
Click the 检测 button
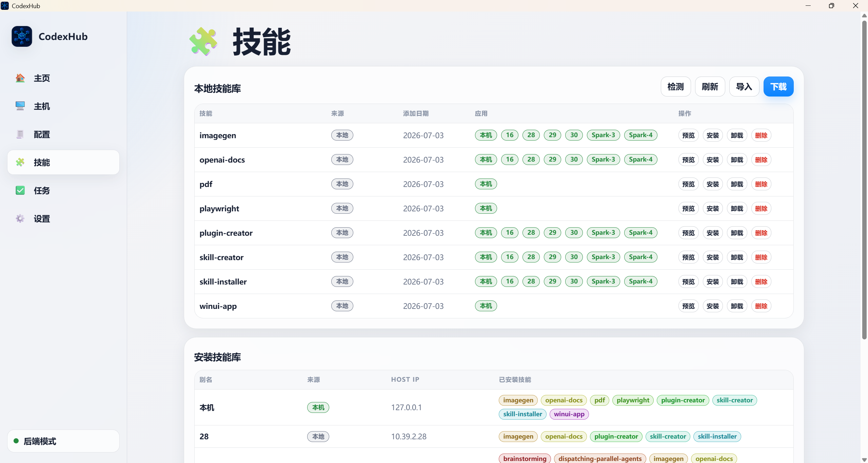[x=676, y=87]
